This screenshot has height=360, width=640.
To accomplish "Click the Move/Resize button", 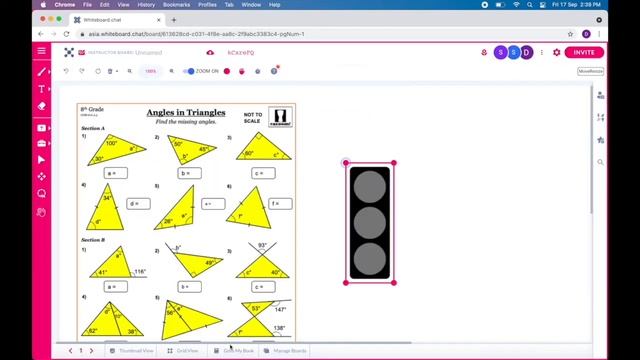I will pyautogui.click(x=590, y=71).
